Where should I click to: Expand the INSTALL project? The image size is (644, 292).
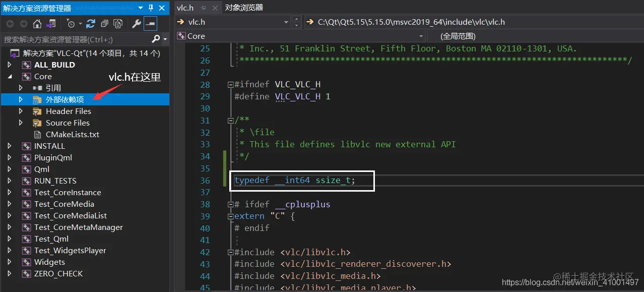tap(9, 146)
